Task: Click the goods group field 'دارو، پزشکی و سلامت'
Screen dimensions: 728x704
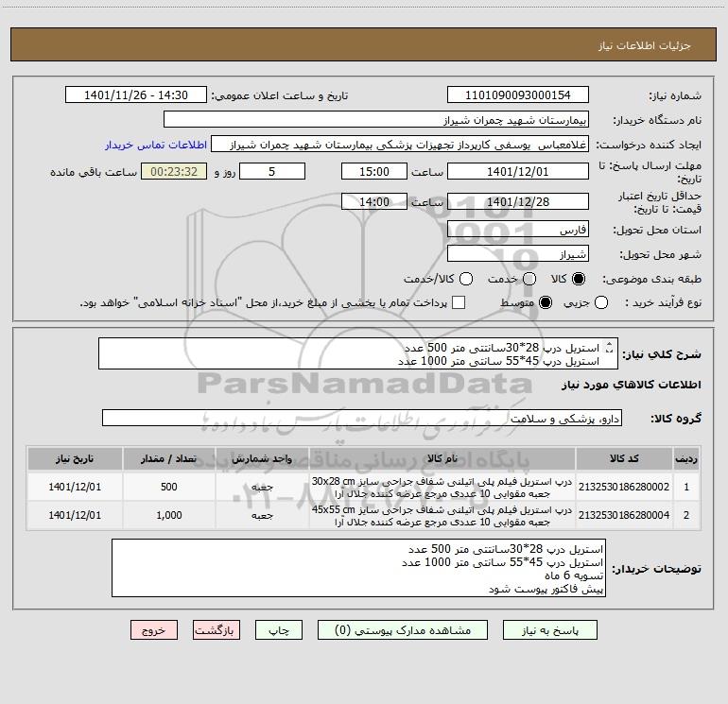Action: click(362, 418)
